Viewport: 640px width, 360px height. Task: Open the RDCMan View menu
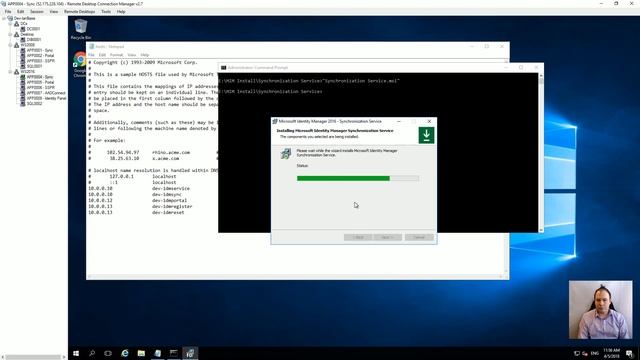tap(54, 11)
